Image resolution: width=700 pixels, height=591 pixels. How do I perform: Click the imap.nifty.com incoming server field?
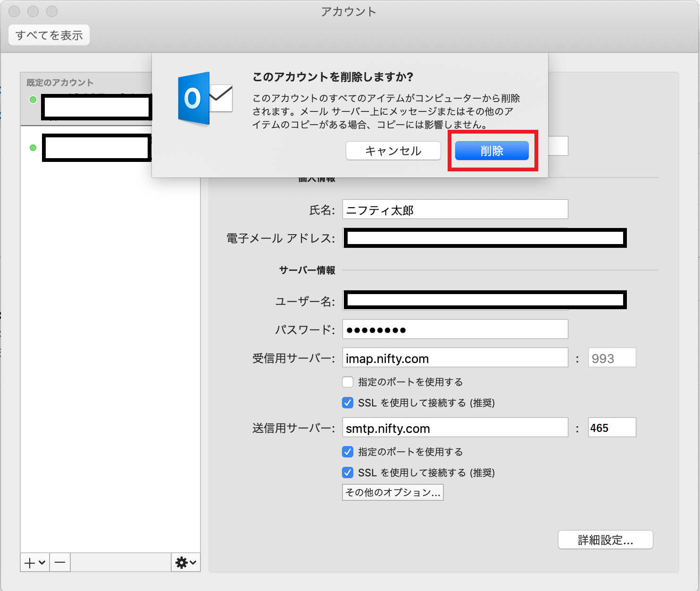click(455, 358)
